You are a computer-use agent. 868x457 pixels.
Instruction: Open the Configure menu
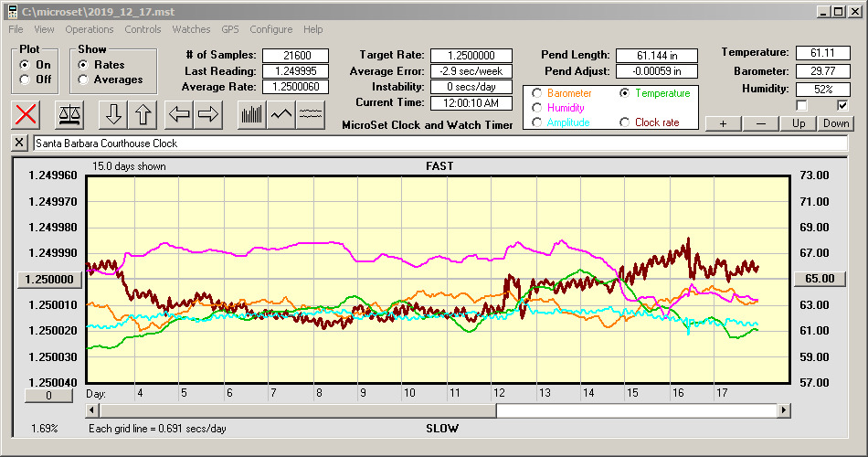[x=271, y=29]
